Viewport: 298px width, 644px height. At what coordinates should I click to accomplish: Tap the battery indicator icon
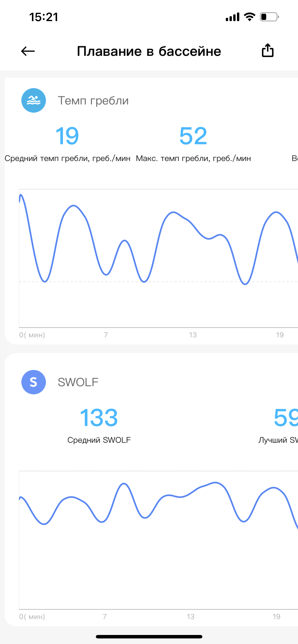pyautogui.click(x=269, y=17)
